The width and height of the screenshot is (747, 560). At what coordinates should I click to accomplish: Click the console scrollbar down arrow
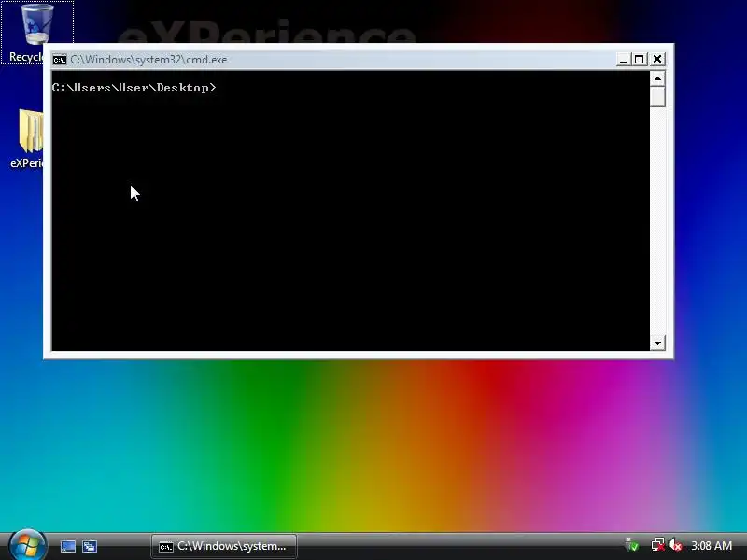(x=658, y=343)
